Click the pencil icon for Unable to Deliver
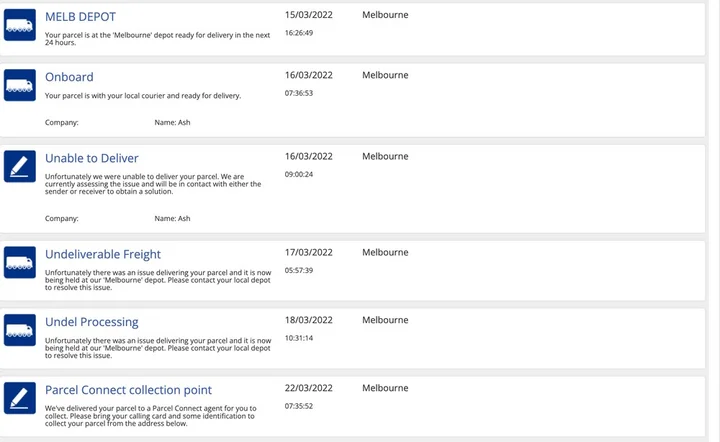This screenshot has height=442, width=720. tap(20, 166)
